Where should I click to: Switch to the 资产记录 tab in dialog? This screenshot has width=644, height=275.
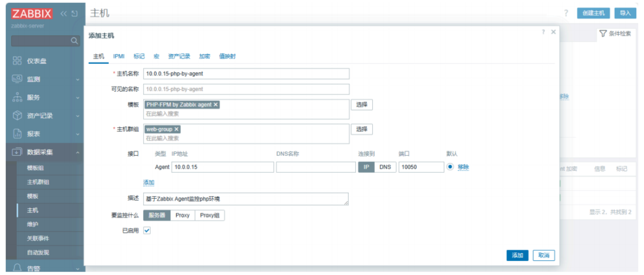tap(179, 56)
